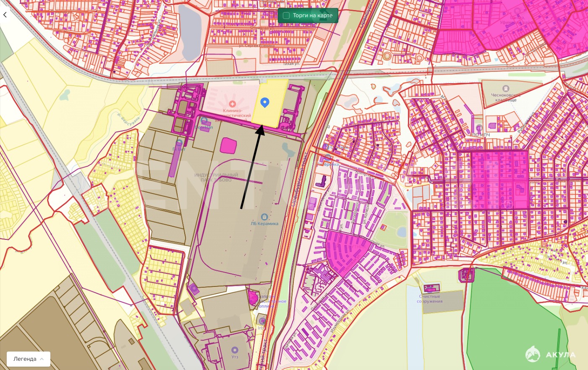The image size is (588, 370).
Task: Click the Индустриальный парк Зубово label
Action: [216, 177]
